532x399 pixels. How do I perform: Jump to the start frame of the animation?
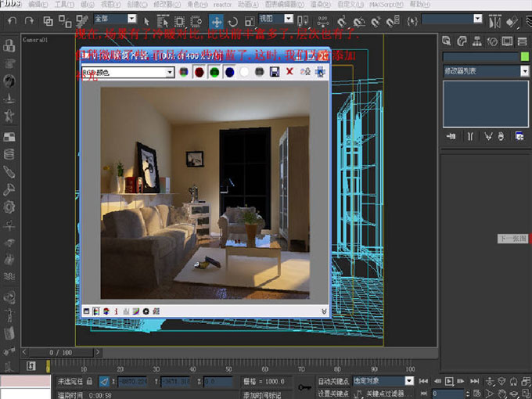[423, 381]
